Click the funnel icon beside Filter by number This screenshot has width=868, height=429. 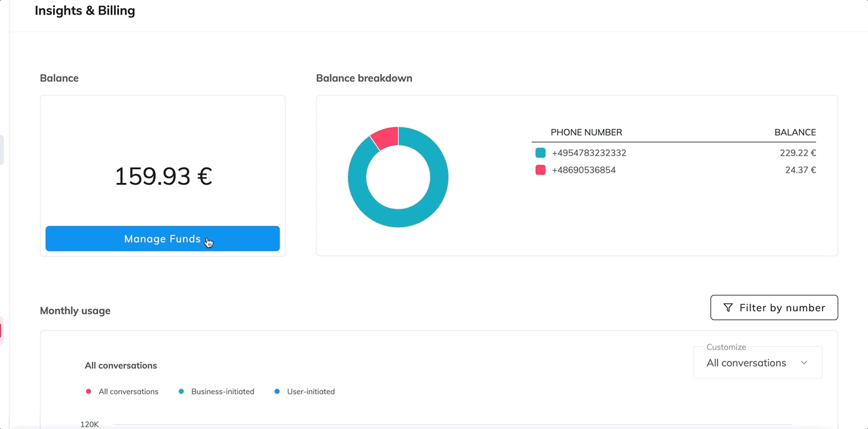(728, 308)
